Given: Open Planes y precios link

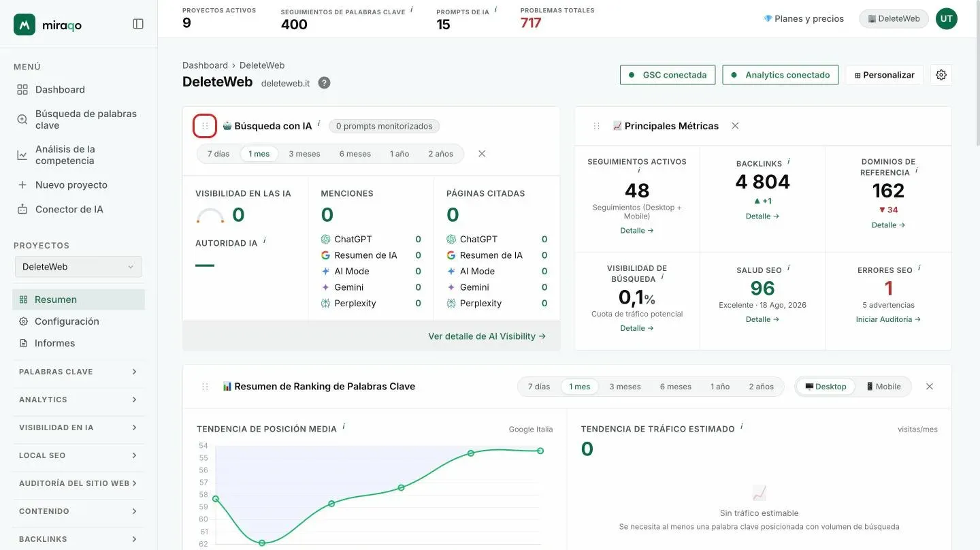Looking at the screenshot, I should pyautogui.click(x=804, y=19).
